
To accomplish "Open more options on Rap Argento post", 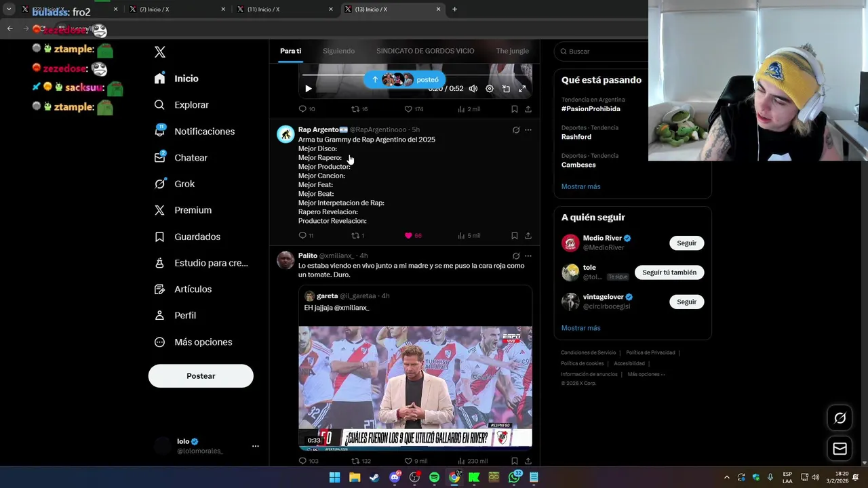I will [x=528, y=130].
